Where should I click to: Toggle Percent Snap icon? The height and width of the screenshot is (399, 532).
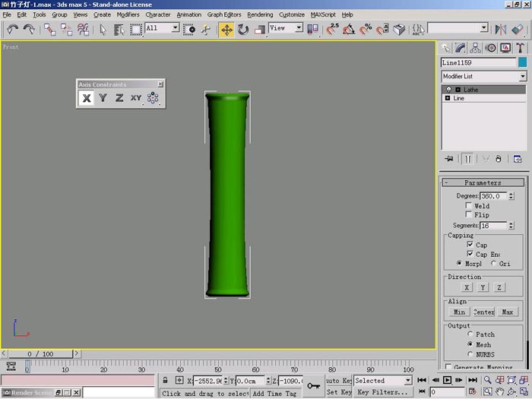[366, 30]
